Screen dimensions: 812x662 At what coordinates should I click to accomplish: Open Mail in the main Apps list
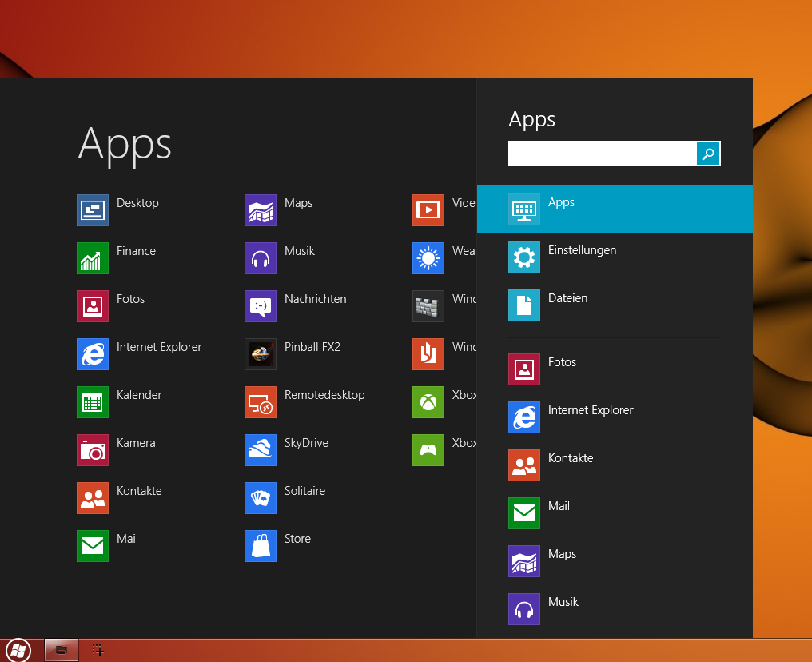tap(92, 546)
